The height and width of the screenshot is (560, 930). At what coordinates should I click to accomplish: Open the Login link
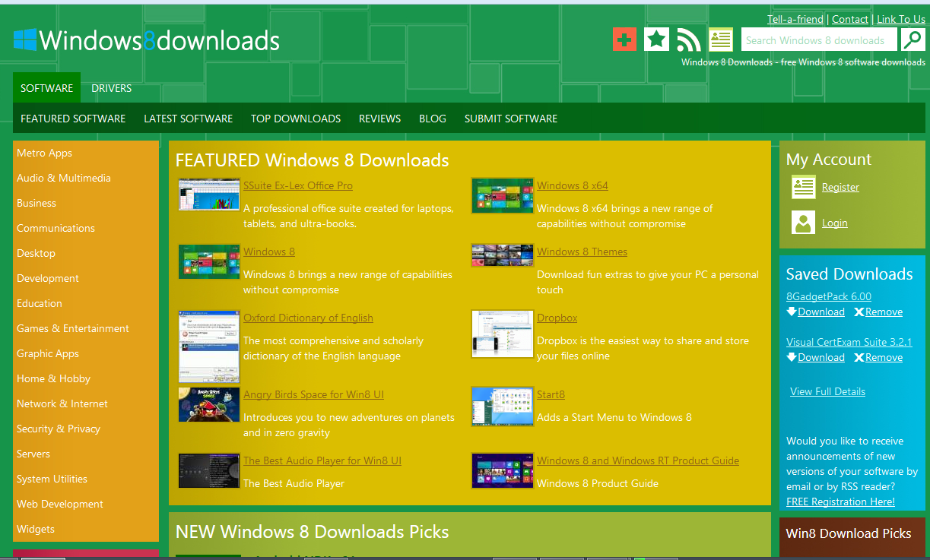coord(835,223)
